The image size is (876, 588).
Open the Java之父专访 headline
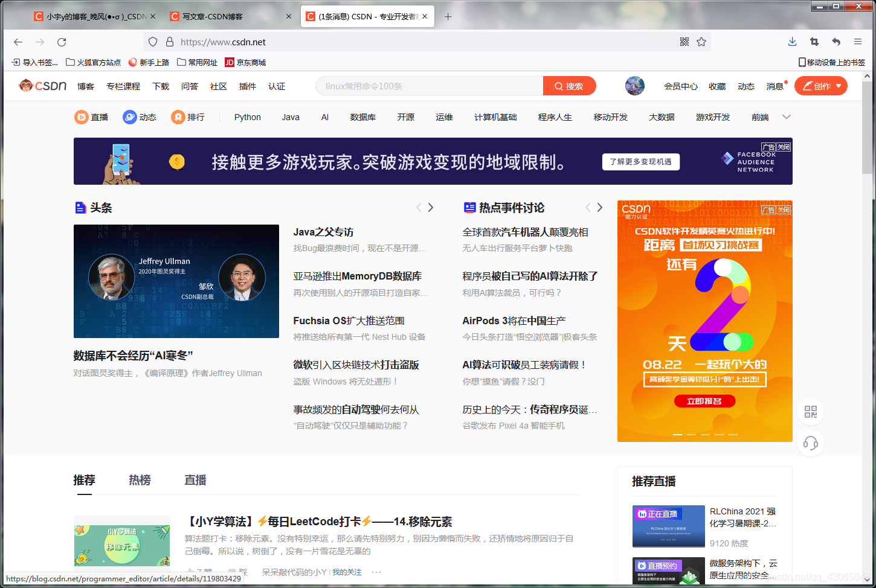click(323, 232)
